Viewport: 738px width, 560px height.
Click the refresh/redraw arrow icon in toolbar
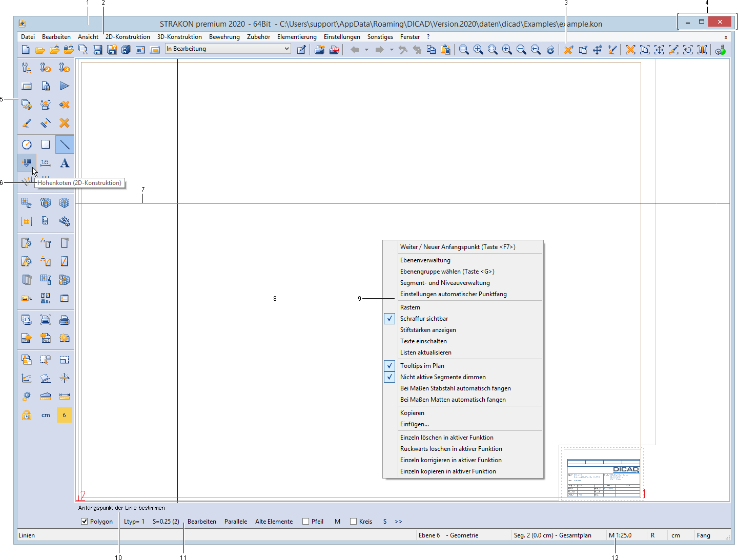tap(550, 50)
